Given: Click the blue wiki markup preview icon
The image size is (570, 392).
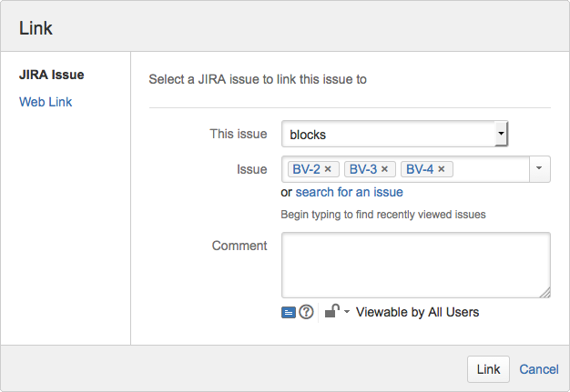Looking at the screenshot, I should click(289, 312).
